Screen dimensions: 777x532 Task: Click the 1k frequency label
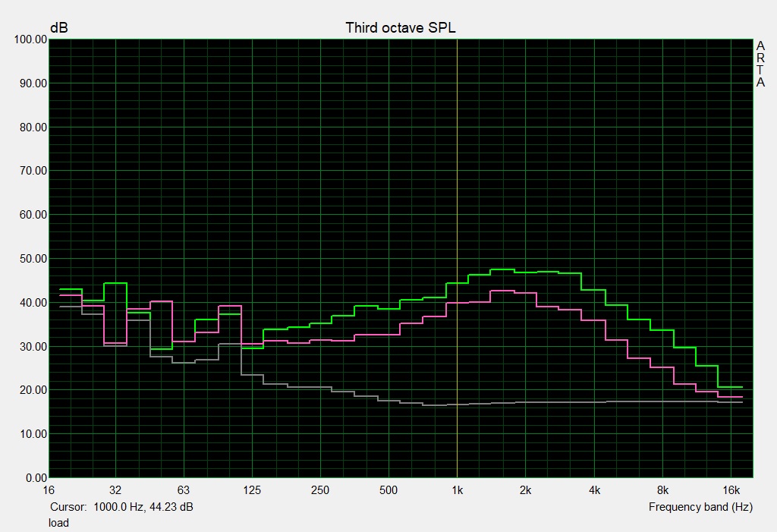457,490
